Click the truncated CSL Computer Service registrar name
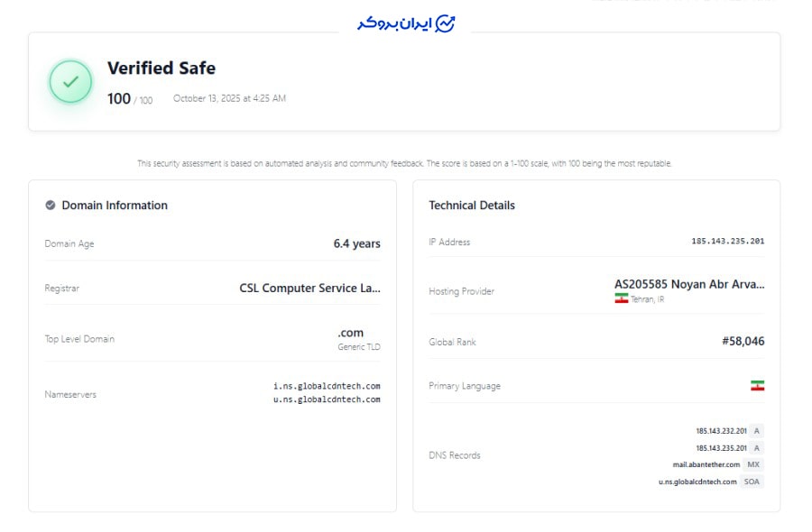812x532 pixels. click(309, 289)
